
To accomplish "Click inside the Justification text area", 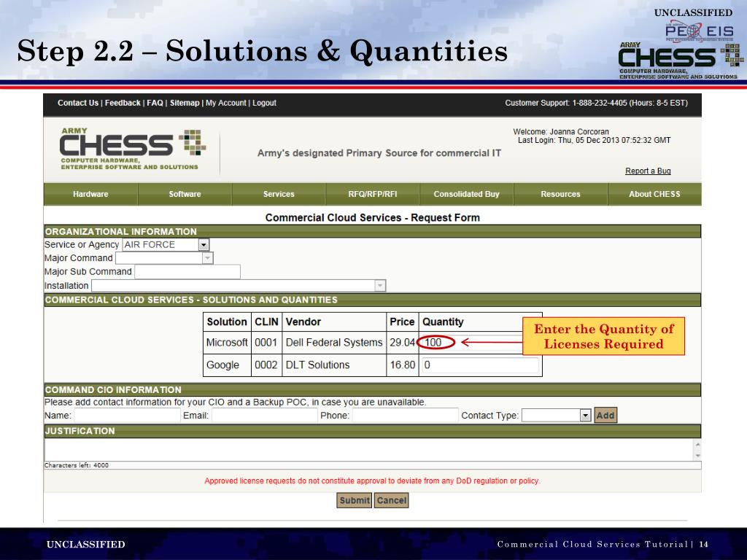I will click(368, 449).
